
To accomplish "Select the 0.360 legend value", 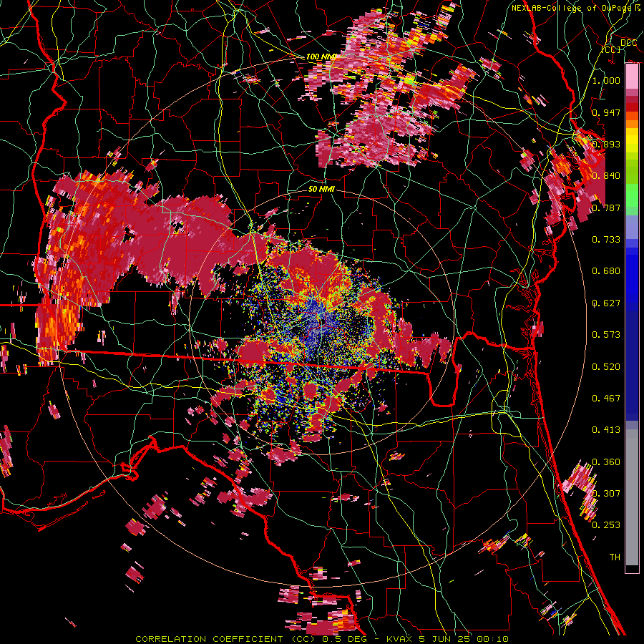I will click(606, 462).
